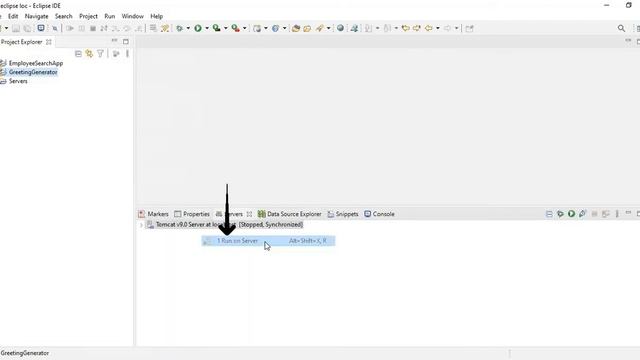Toggle Link with Editor in Project Explorer
Image resolution: width=640 pixels, height=360 pixels.
[89, 54]
